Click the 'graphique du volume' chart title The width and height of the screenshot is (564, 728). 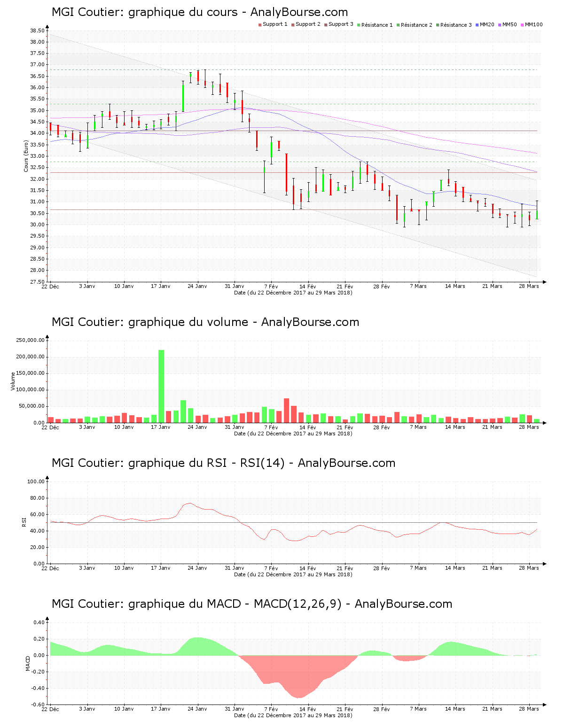[205, 322]
